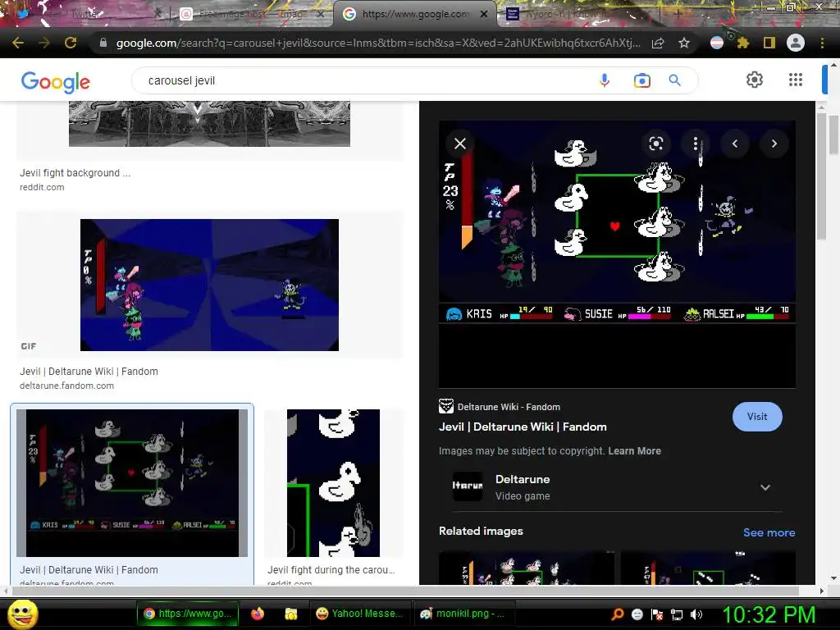Search by image with the camera icon
Screen dimensions: 840x630
(x=641, y=80)
